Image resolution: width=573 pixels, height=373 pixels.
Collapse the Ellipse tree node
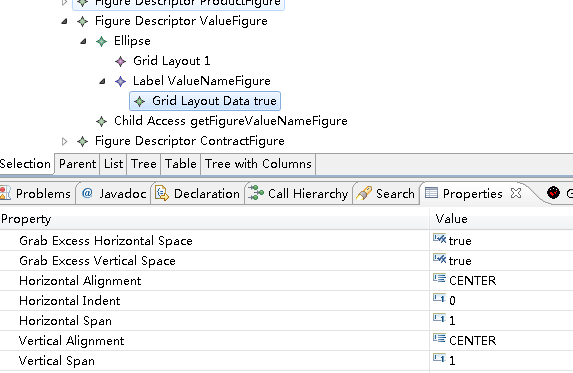coord(83,41)
